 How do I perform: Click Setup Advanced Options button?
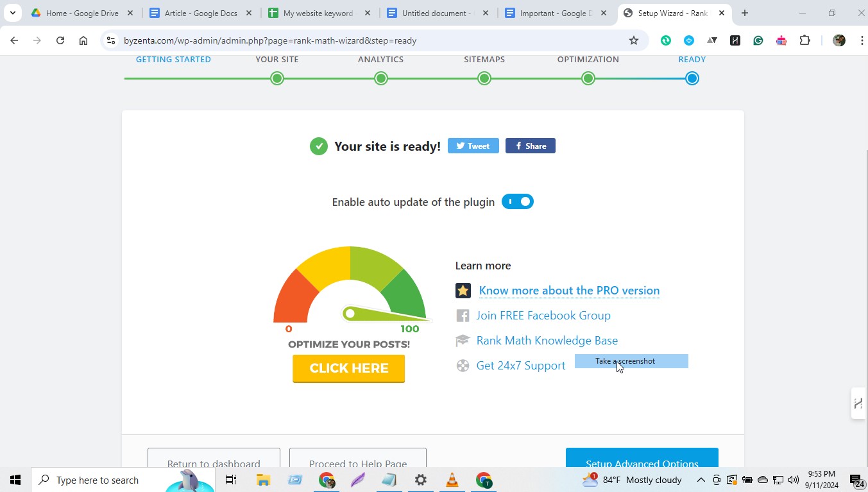[642, 458]
